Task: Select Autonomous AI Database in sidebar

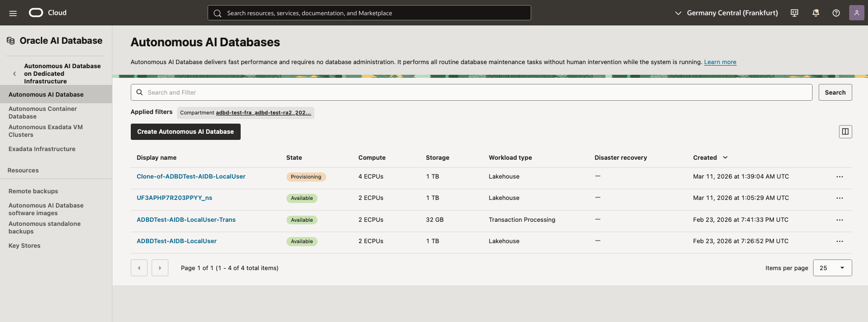Action: [x=56, y=95]
